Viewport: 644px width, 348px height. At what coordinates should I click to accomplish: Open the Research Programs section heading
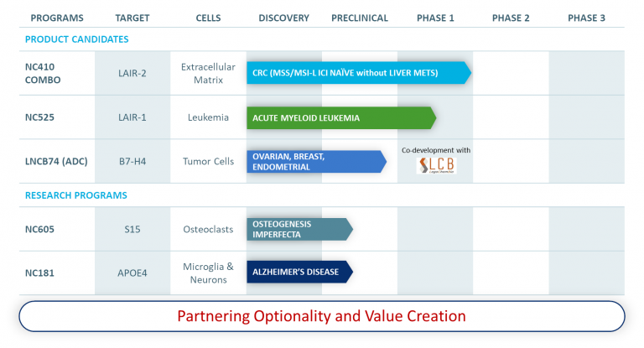[x=76, y=195]
